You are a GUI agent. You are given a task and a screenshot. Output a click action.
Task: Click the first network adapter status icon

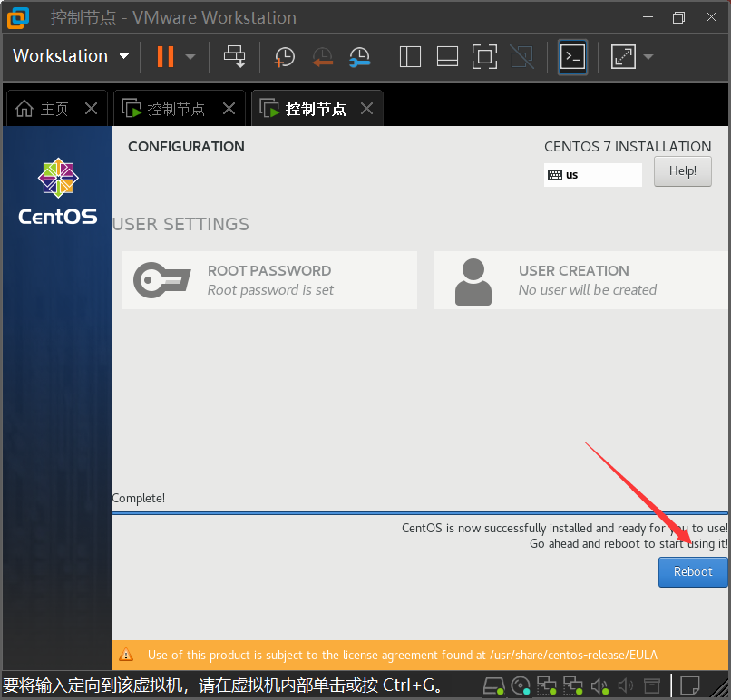[x=546, y=685]
